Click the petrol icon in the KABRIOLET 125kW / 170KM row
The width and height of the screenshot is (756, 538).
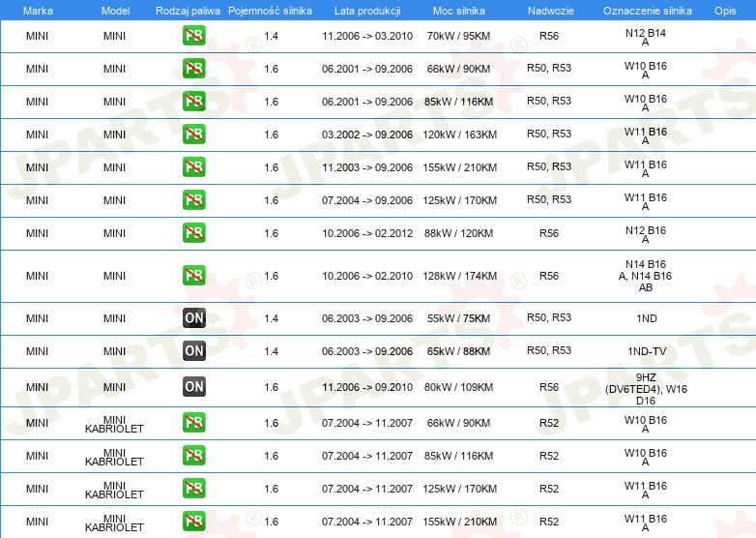pos(193,488)
